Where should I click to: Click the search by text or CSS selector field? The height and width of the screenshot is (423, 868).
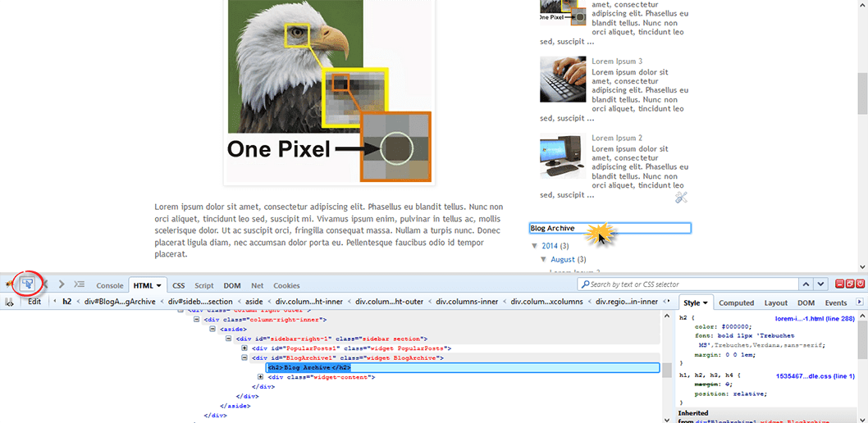(688, 284)
